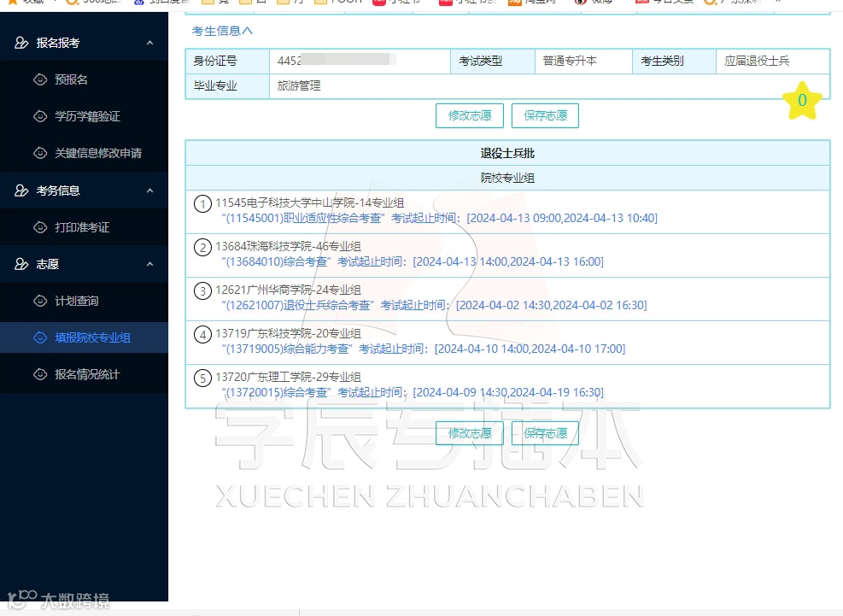Click the 11545电子科技大学中山学院-14专业组 row text

[x=310, y=202]
